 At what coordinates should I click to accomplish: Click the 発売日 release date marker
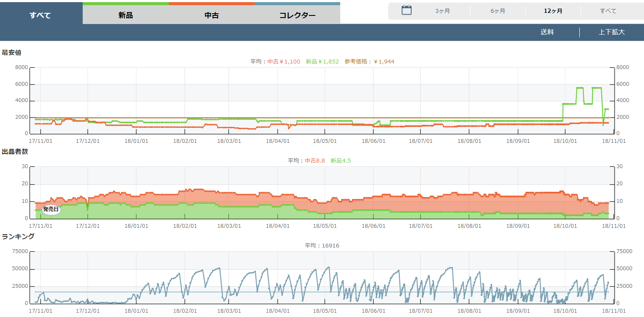51,209
